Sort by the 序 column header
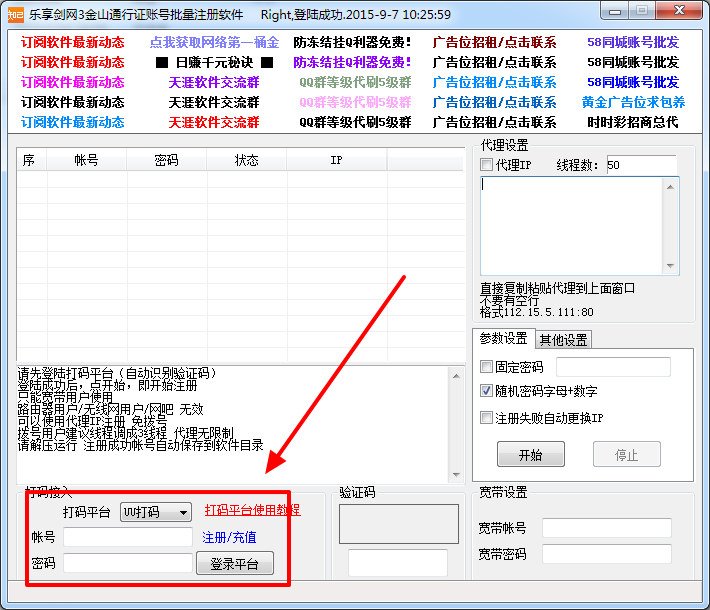Image resolution: width=710 pixels, height=610 pixels. click(x=32, y=160)
